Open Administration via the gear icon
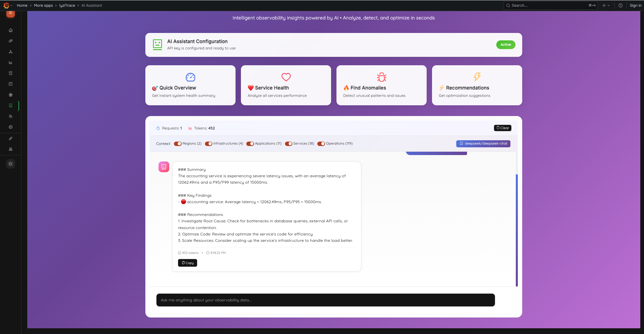Image resolution: width=644 pixels, height=334 pixels. click(10, 127)
